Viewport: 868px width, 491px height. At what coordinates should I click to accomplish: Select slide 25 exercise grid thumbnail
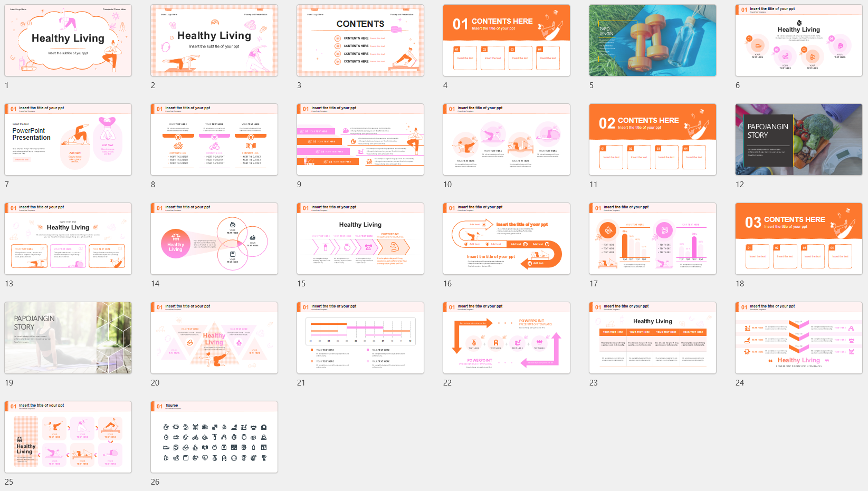[68, 437]
